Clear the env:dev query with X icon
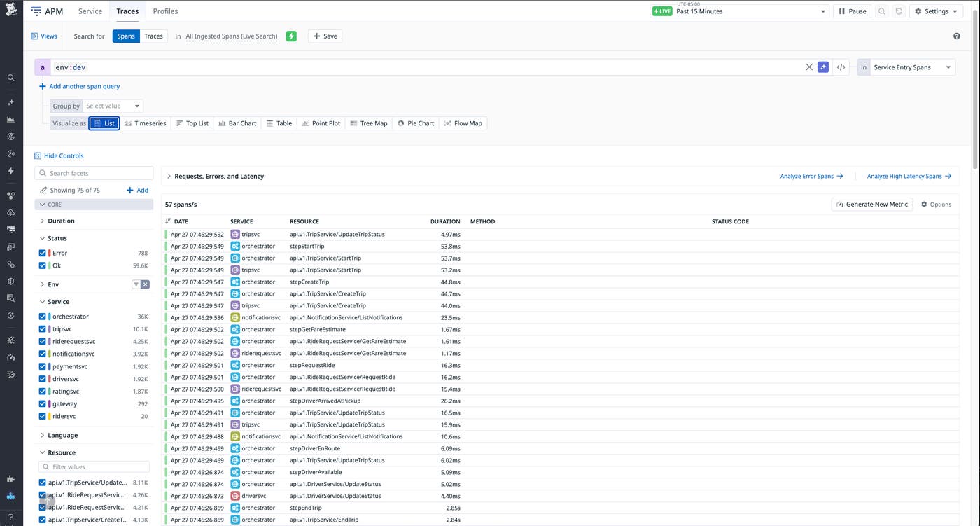This screenshot has width=980, height=526. pos(809,67)
